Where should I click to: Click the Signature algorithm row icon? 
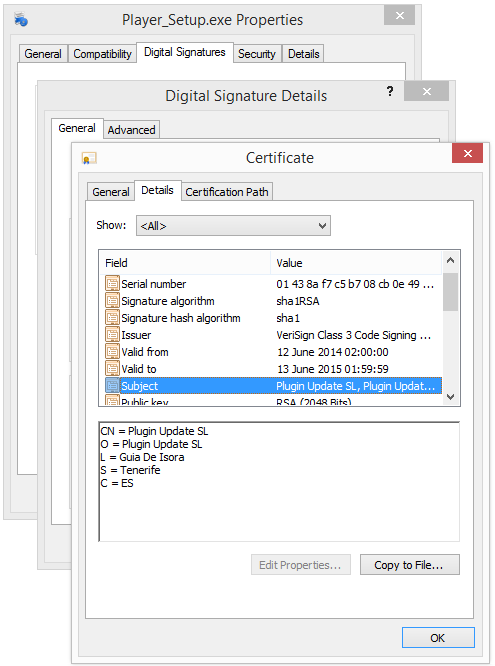(112, 301)
